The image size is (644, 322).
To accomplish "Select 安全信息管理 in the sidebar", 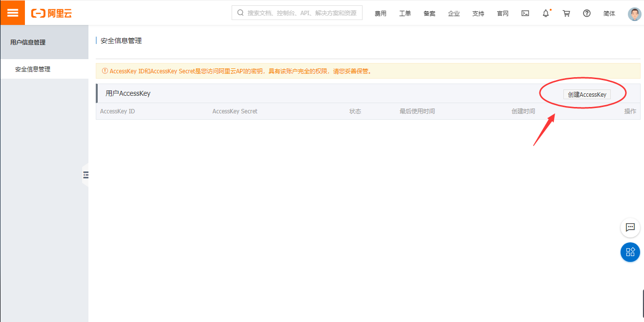I will click(x=34, y=69).
